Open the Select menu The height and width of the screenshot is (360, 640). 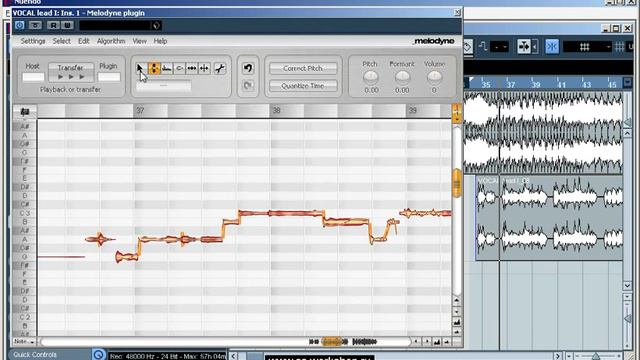click(62, 41)
